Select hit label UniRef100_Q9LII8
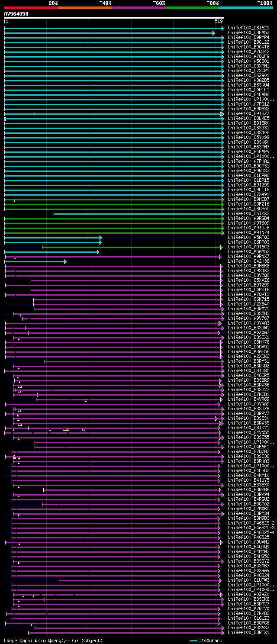Viewport: 277px width, 644px height. tap(248, 190)
